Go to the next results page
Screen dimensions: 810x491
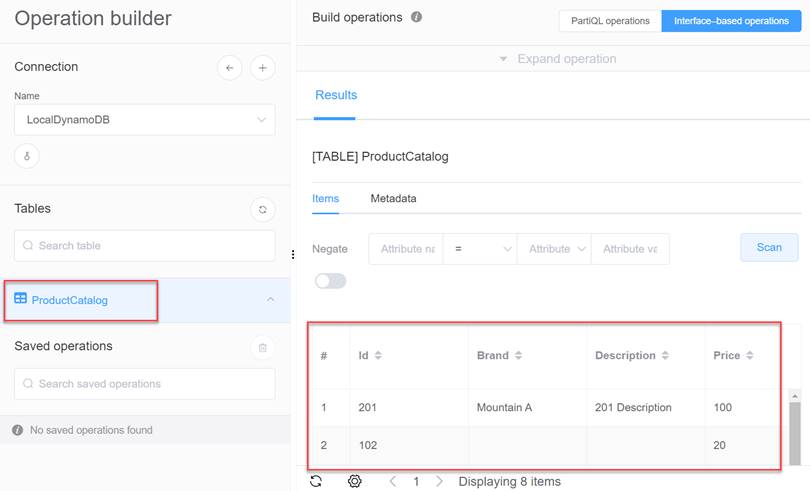click(439, 481)
